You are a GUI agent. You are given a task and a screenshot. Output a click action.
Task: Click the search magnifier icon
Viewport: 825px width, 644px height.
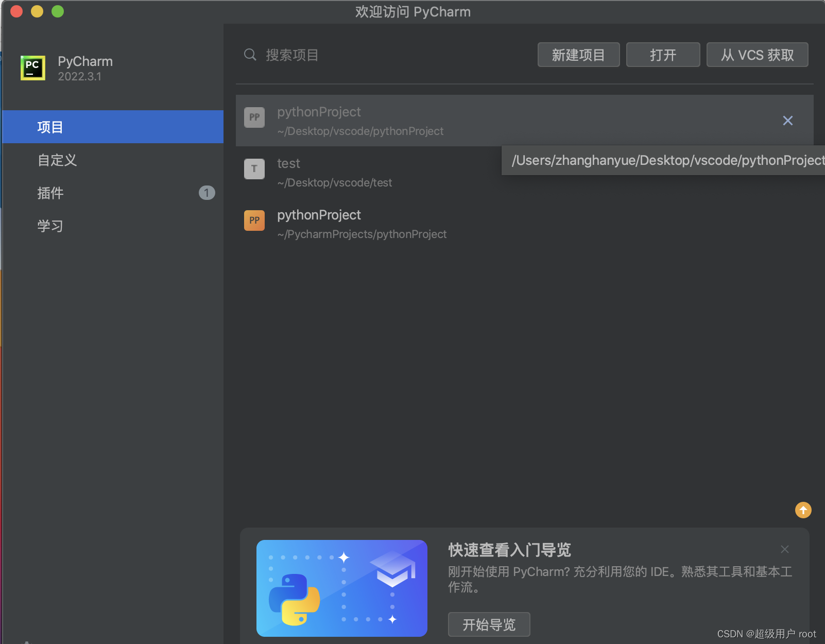250,55
